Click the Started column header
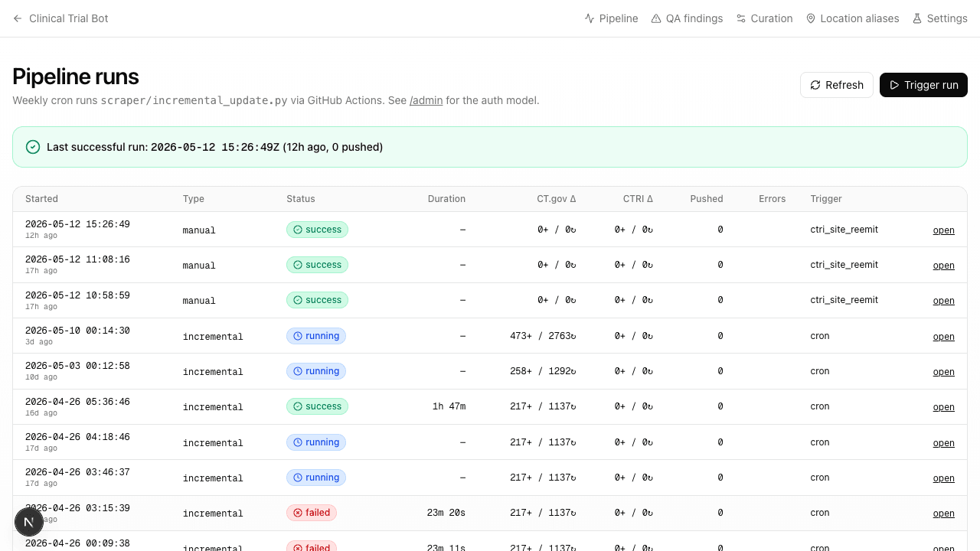Image resolution: width=980 pixels, height=551 pixels. (x=41, y=199)
